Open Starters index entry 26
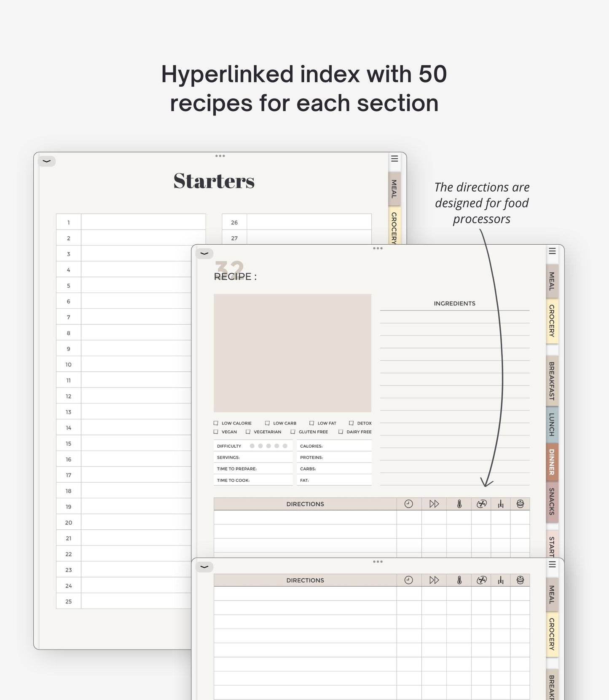Image resolution: width=609 pixels, height=700 pixels. (x=297, y=222)
